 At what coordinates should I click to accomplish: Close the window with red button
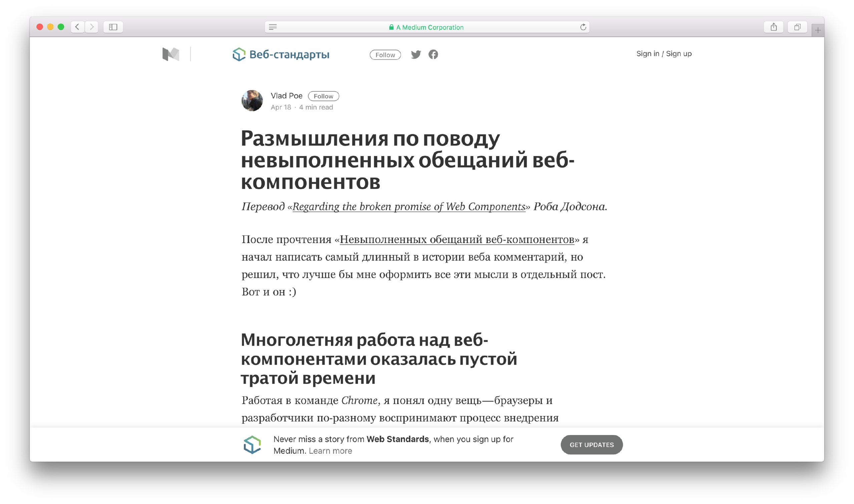[x=40, y=27]
